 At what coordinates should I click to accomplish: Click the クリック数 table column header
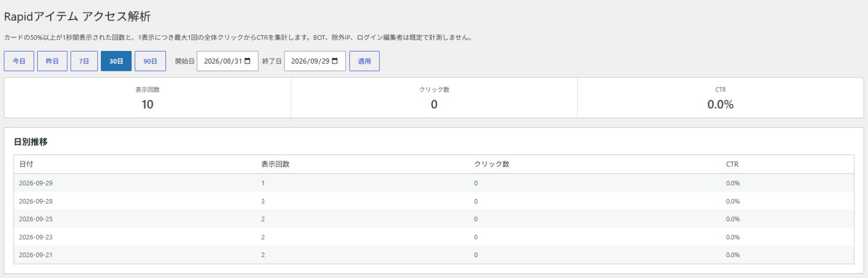[x=492, y=164]
